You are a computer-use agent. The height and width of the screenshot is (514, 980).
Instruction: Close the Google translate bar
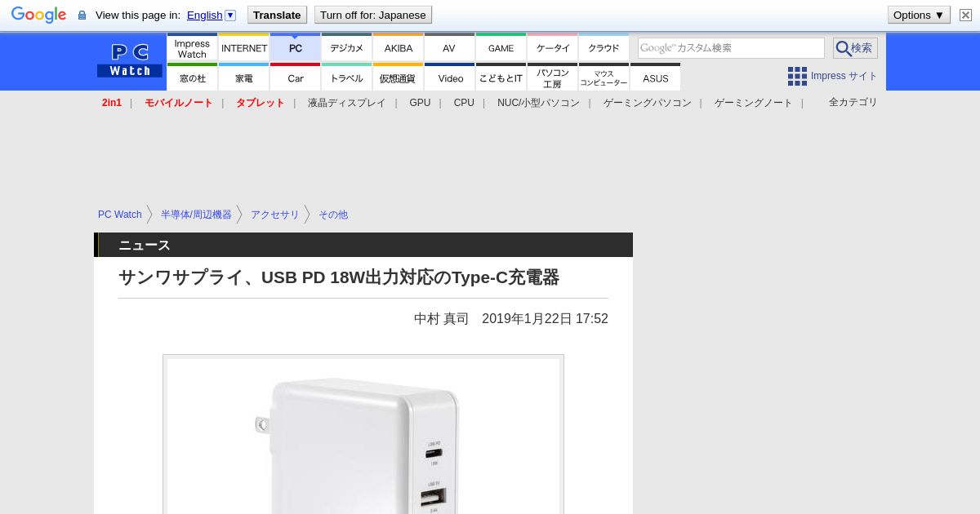pyautogui.click(x=965, y=15)
